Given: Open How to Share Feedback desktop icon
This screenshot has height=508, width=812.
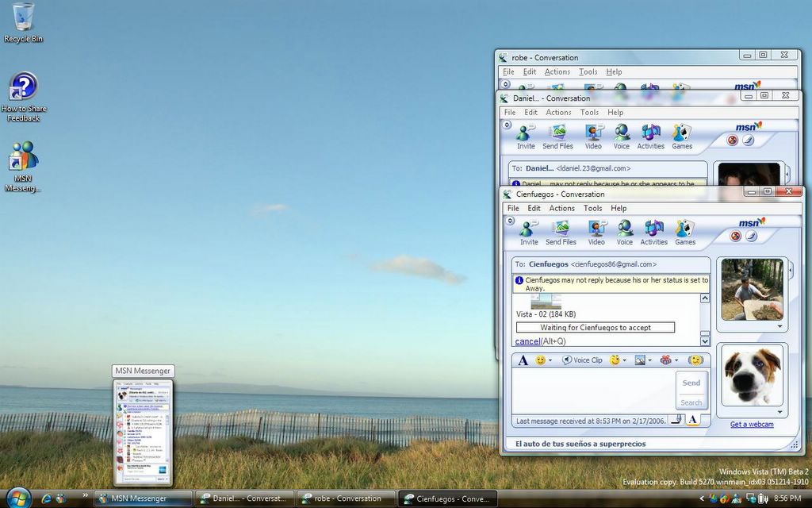Looking at the screenshot, I should click(23, 98).
